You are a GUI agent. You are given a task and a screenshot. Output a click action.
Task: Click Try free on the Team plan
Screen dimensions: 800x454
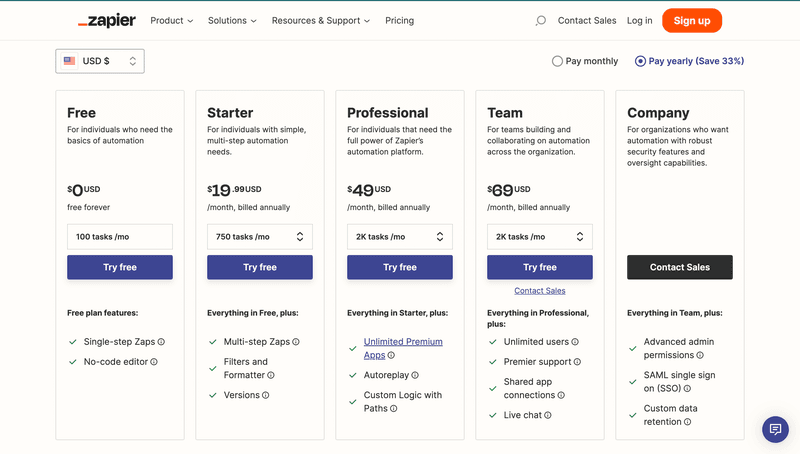540,267
